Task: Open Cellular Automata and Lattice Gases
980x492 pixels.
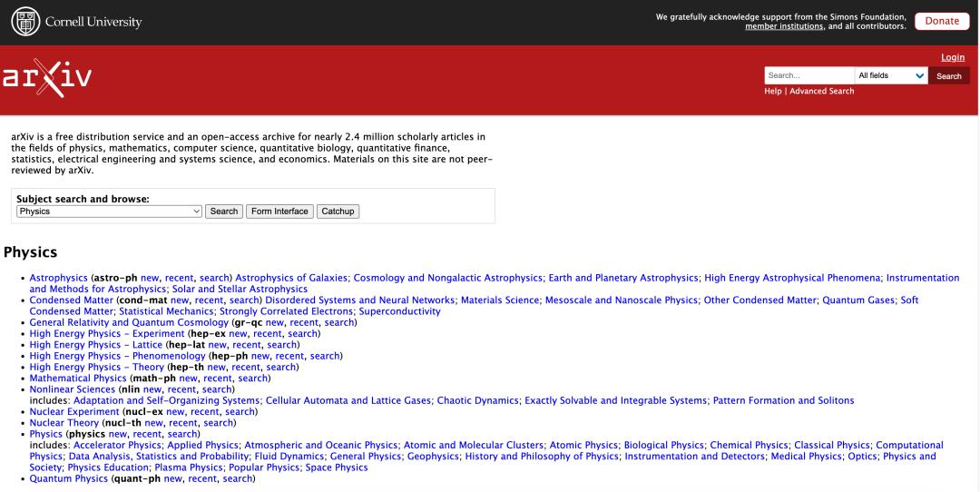Action: 348,400
